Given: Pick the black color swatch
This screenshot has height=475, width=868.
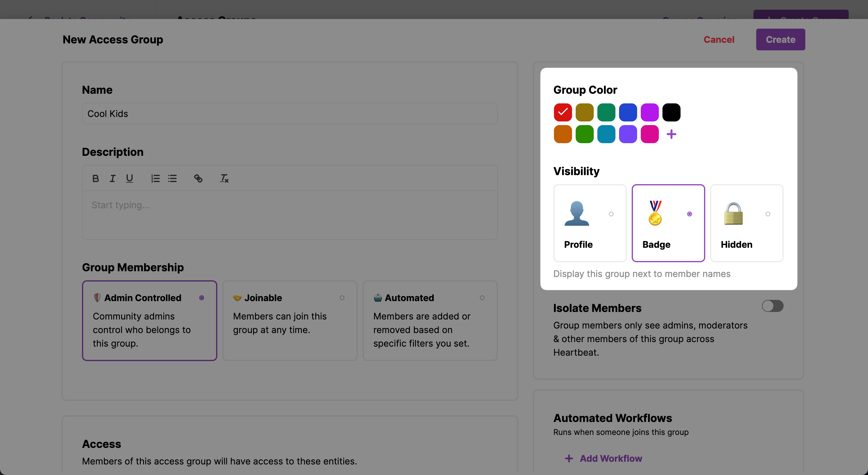Looking at the screenshot, I should (671, 112).
